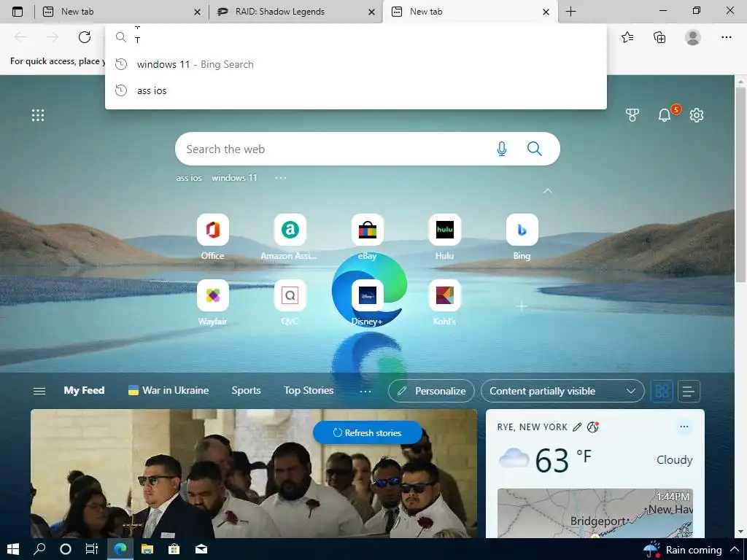Select the Top Stories feed tab
This screenshot has height=560, width=747.
click(309, 391)
